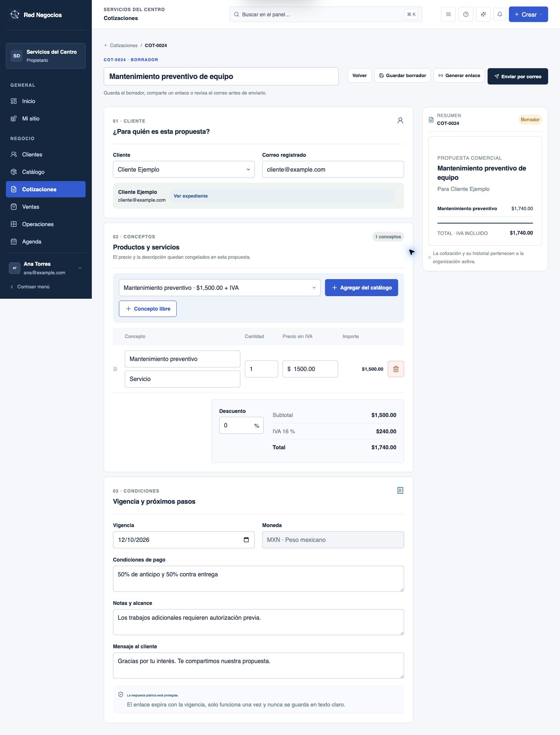Expand the Cliente dropdown
The image size is (560, 735).
pyautogui.click(x=184, y=169)
